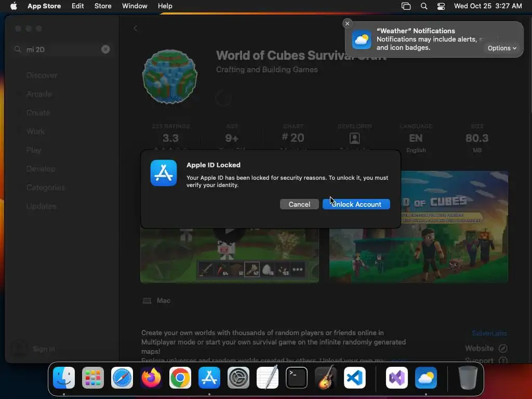Select Arcade in the sidebar
This screenshot has width=532, height=399.
coord(39,94)
